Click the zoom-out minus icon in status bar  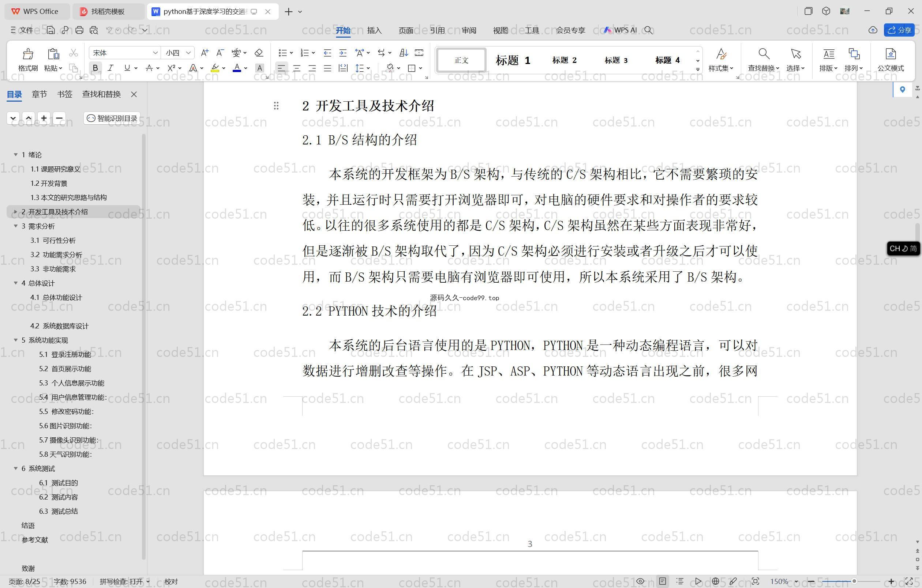coord(810,581)
